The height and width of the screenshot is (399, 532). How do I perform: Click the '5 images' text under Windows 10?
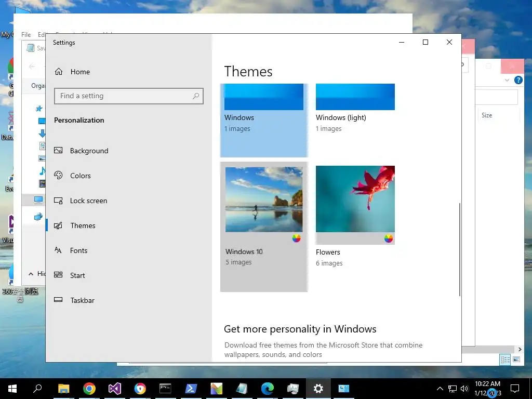(x=238, y=262)
